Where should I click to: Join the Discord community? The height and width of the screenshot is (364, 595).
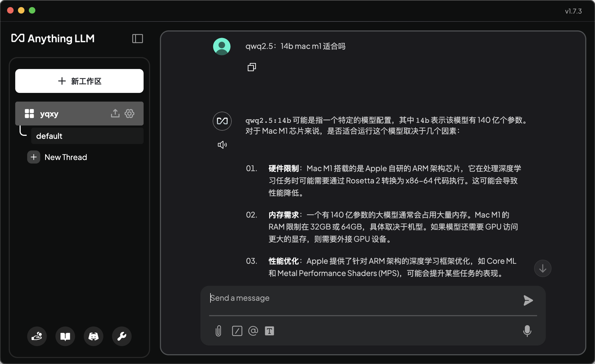93,336
